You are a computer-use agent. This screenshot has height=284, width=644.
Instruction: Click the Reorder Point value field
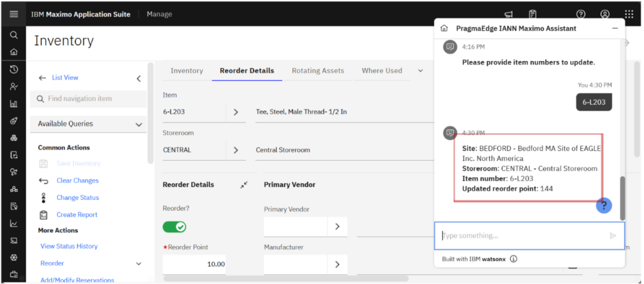coord(194,264)
